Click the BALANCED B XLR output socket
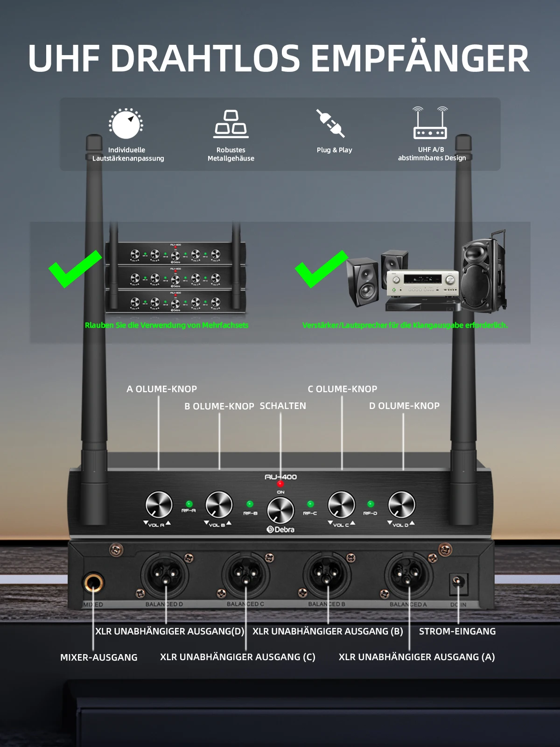Image resolution: width=560 pixels, height=747 pixels. tap(327, 574)
